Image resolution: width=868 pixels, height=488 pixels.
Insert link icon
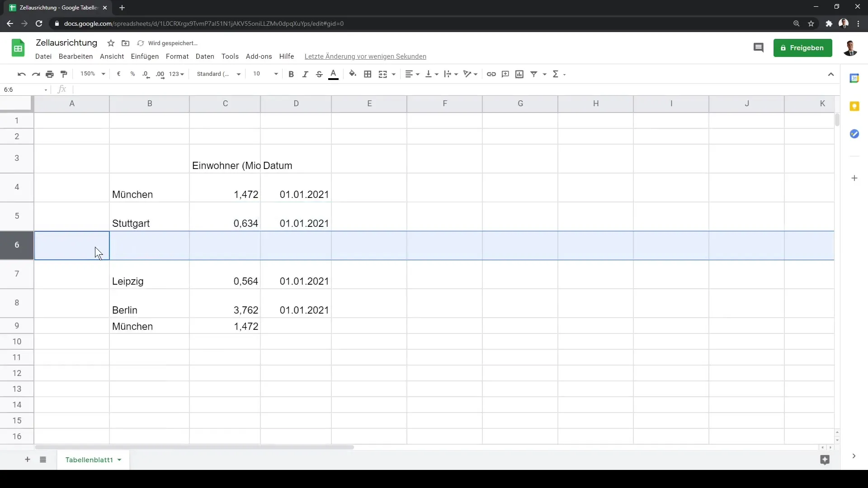tap(491, 74)
